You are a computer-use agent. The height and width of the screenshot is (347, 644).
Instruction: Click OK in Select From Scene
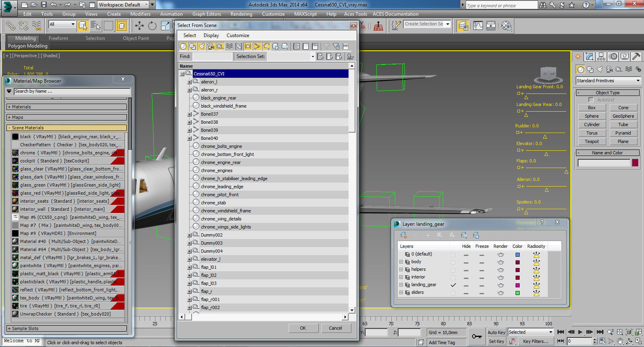click(x=303, y=328)
